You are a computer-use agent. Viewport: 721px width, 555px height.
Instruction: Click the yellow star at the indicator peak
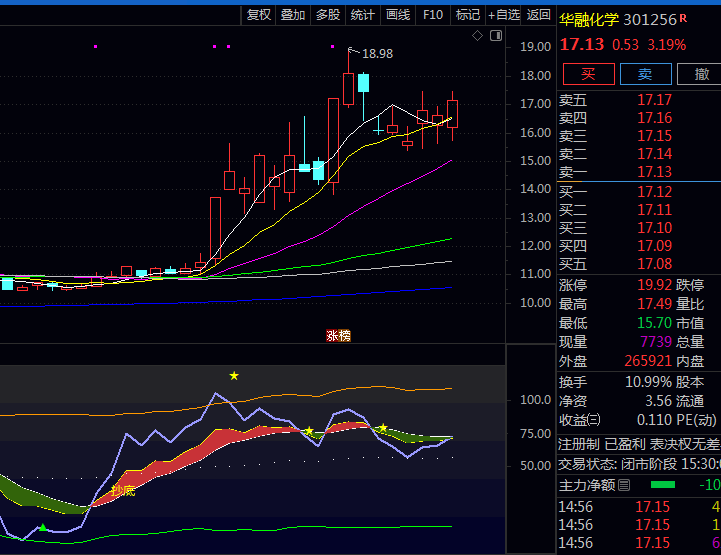tap(234, 376)
